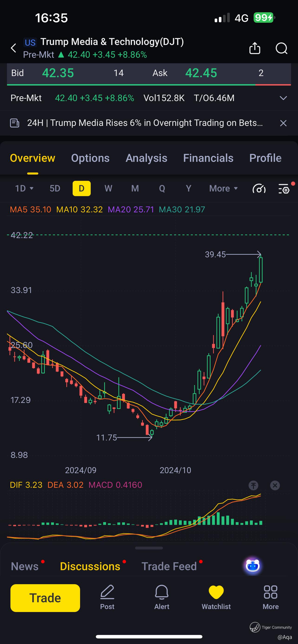This screenshot has width=298, height=644.
Task: Tap the Bid price 42.35
Action: [x=58, y=73]
